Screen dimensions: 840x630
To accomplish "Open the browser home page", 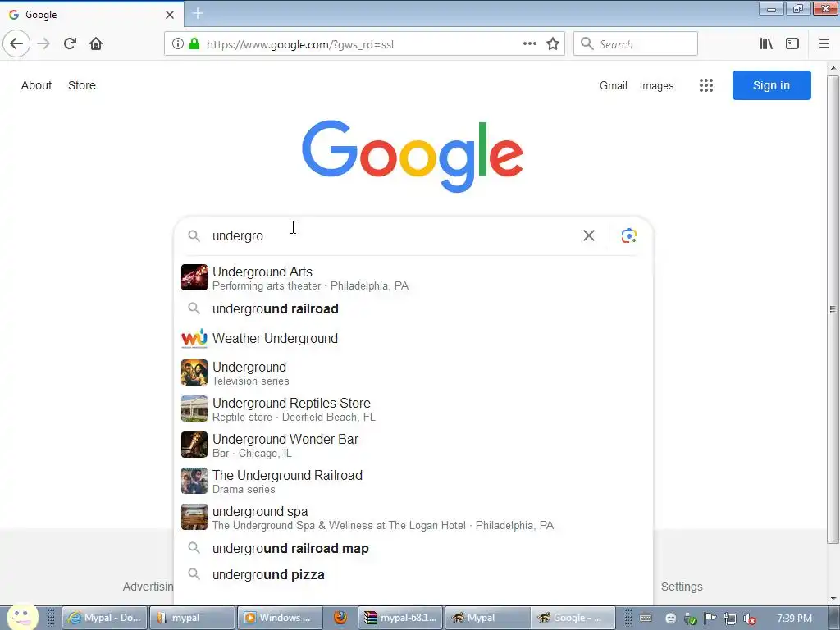I will click(96, 43).
